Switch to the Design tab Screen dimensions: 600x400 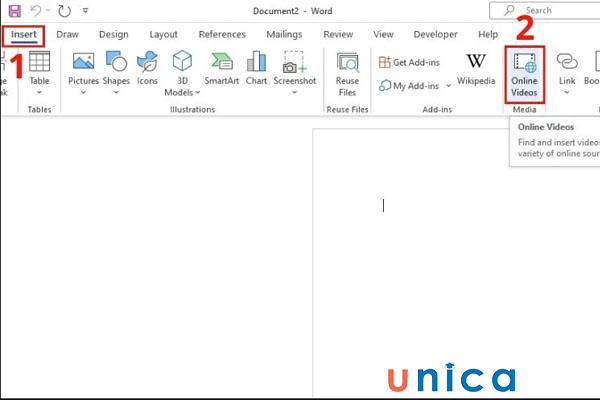coord(113,34)
